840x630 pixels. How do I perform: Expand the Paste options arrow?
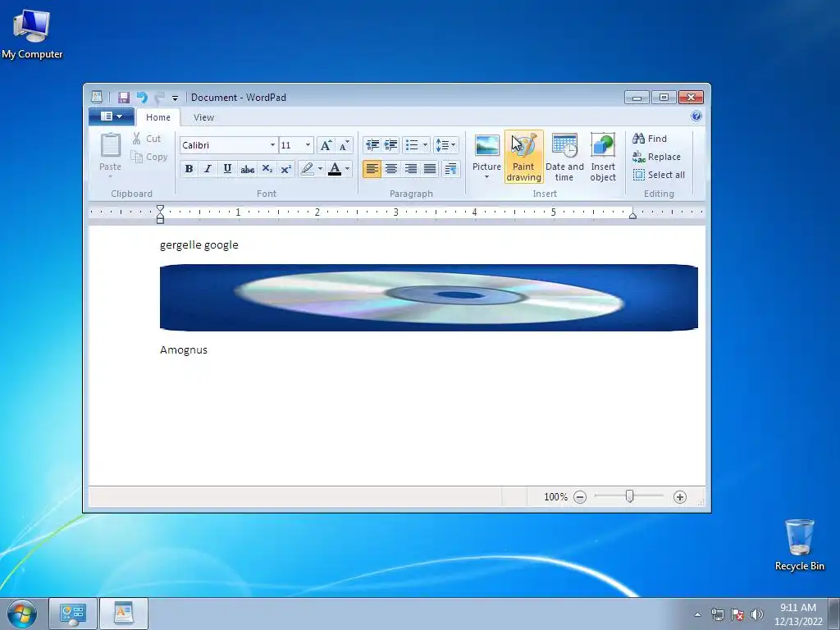(x=111, y=176)
